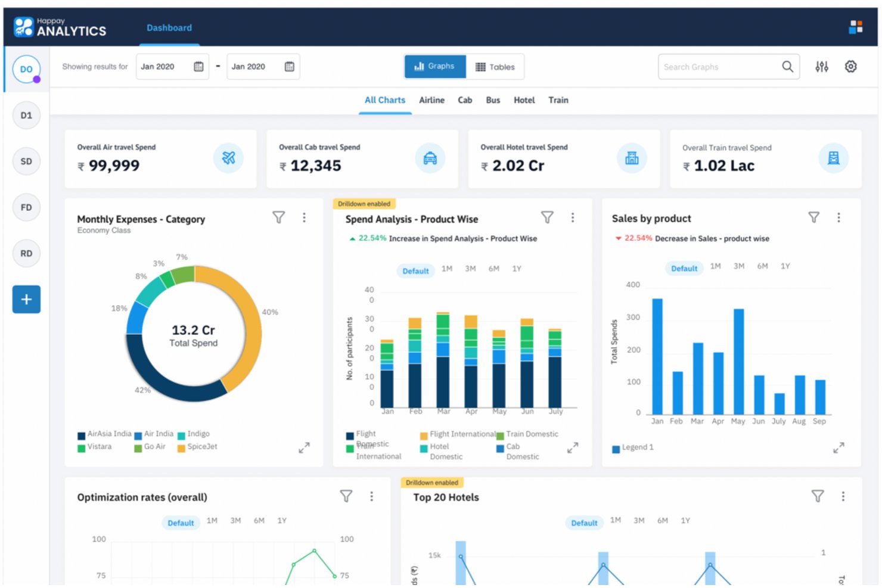
Task: Click the SpiceJet legend swatch
Action: point(181,448)
